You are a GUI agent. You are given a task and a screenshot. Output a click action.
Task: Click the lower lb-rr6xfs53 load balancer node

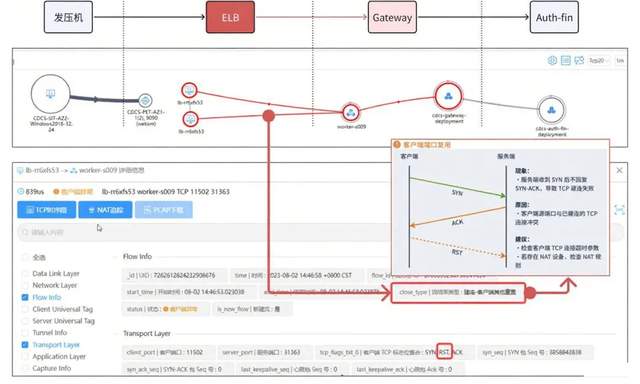coord(190,120)
